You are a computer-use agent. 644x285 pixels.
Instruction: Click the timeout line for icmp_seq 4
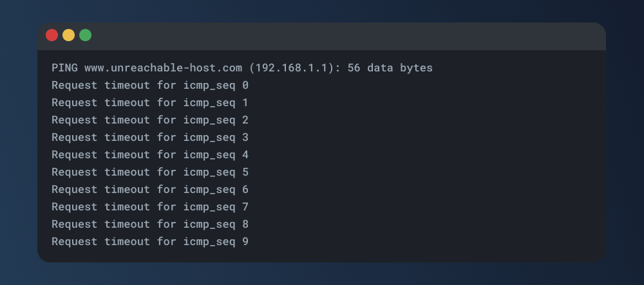[x=149, y=154]
